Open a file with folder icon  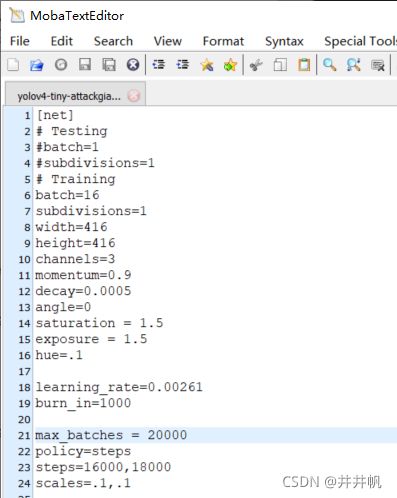(37, 65)
